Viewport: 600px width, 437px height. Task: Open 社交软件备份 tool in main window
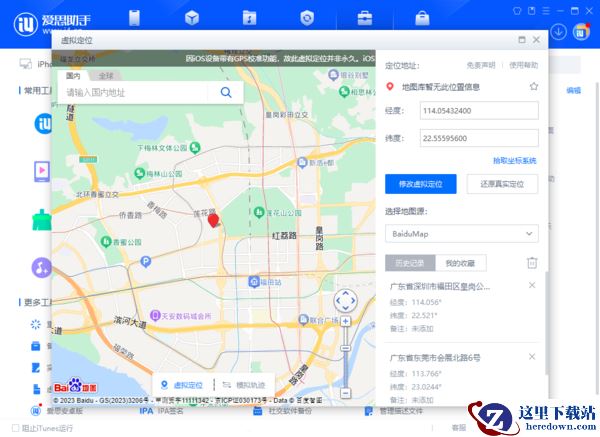pos(282,411)
